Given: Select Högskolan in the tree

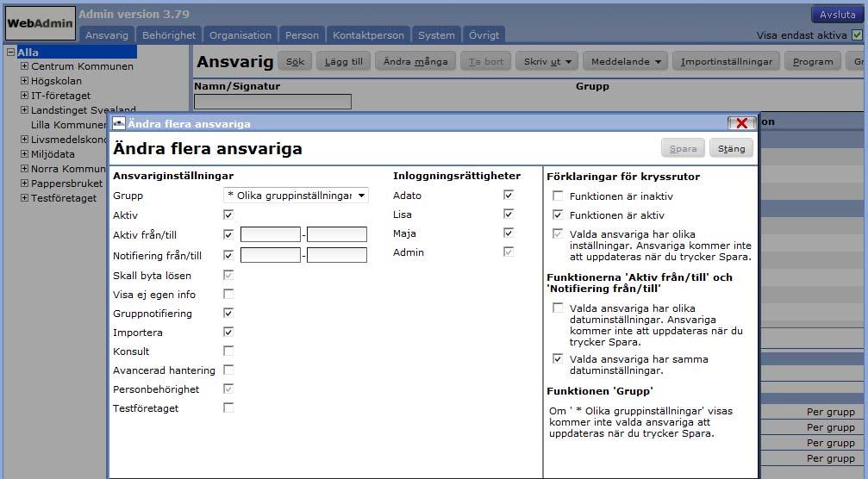Looking at the screenshot, I should 56,81.
